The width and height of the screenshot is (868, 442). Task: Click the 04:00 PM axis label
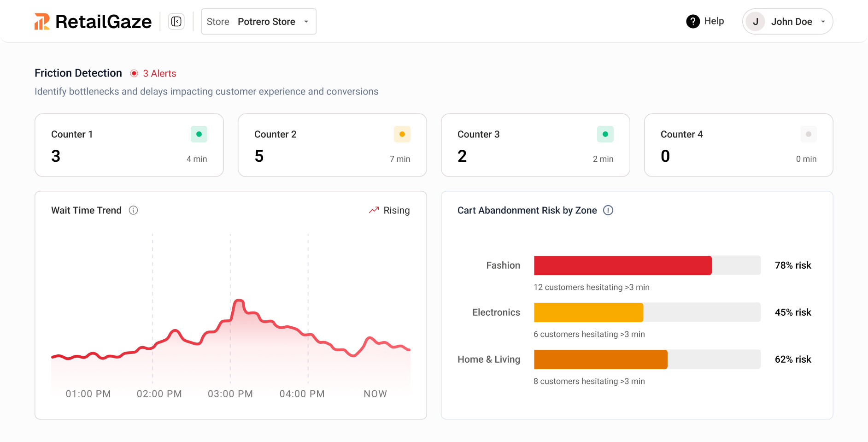click(x=302, y=394)
